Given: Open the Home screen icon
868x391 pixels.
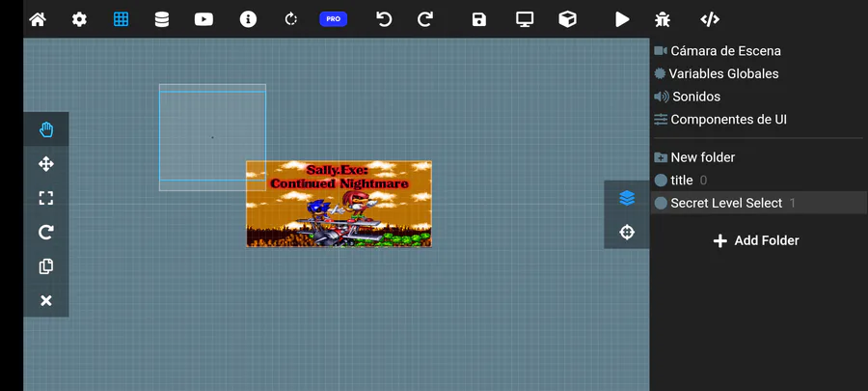Looking at the screenshot, I should (38, 20).
